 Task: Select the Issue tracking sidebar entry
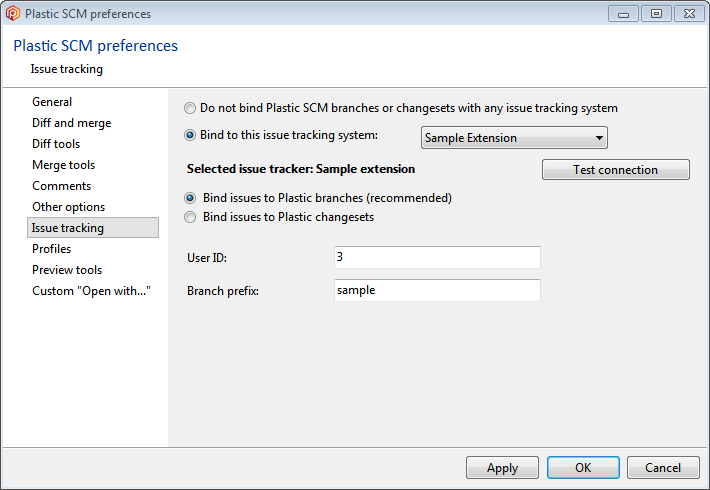[93, 228]
